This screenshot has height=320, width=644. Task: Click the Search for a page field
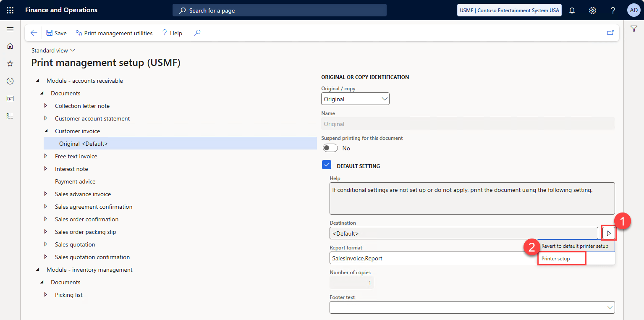pos(279,10)
